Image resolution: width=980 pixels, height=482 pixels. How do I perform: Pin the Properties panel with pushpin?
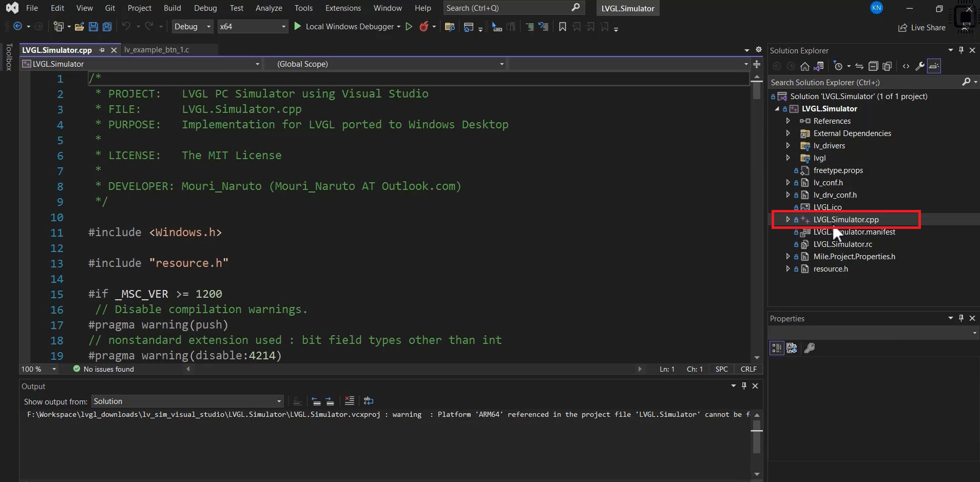(x=962, y=318)
